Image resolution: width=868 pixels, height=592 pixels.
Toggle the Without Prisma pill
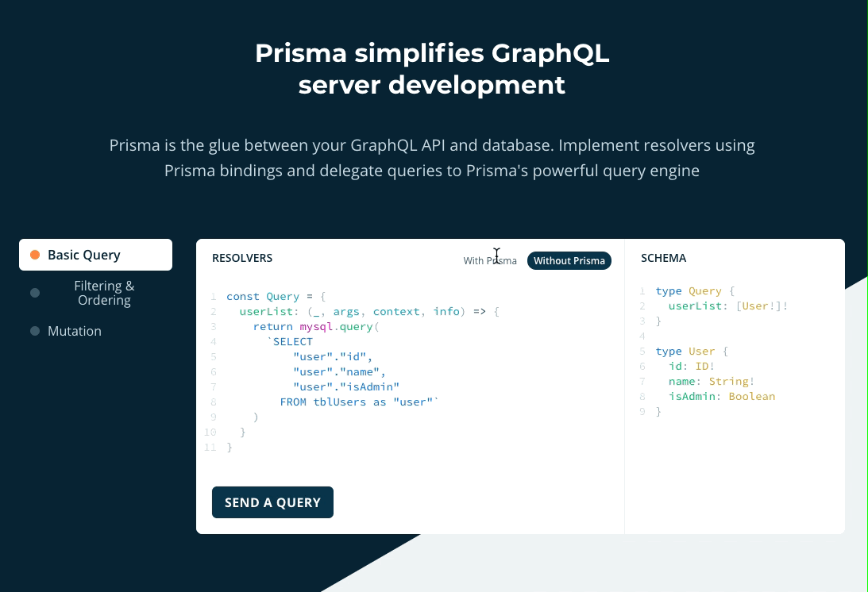pyautogui.click(x=569, y=260)
